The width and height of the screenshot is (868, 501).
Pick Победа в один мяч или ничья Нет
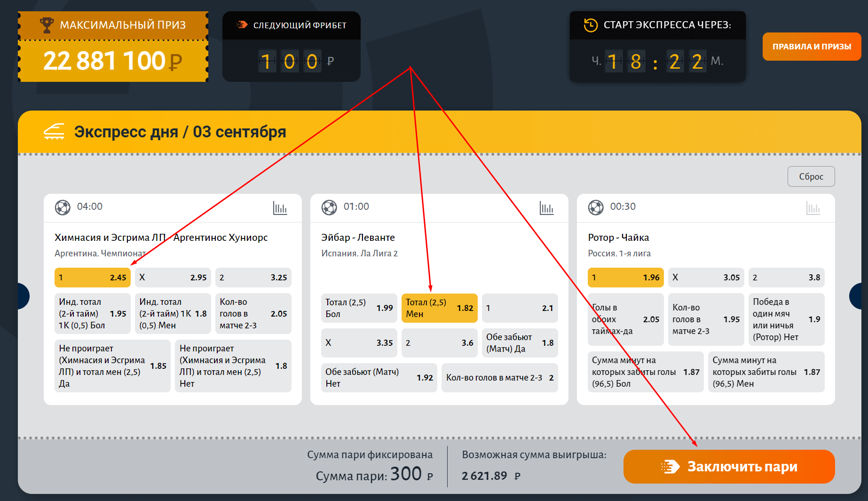click(787, 319)
